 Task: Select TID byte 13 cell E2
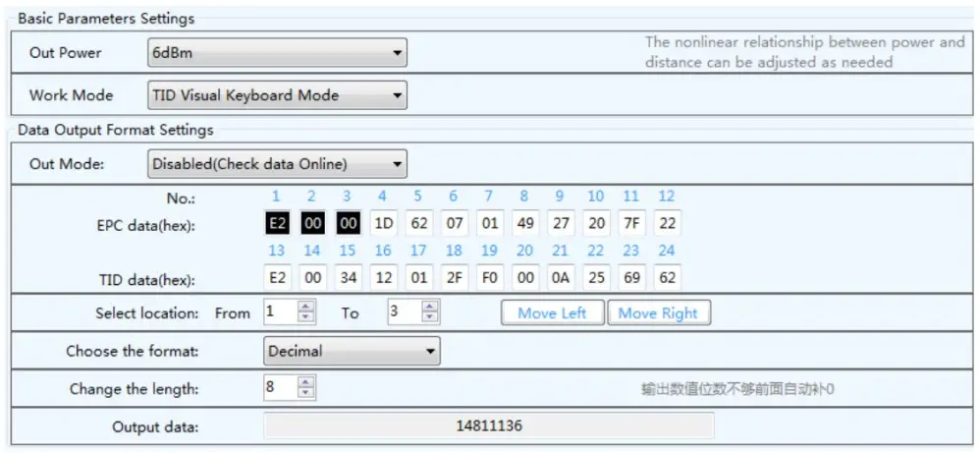[x=277, y=277]
